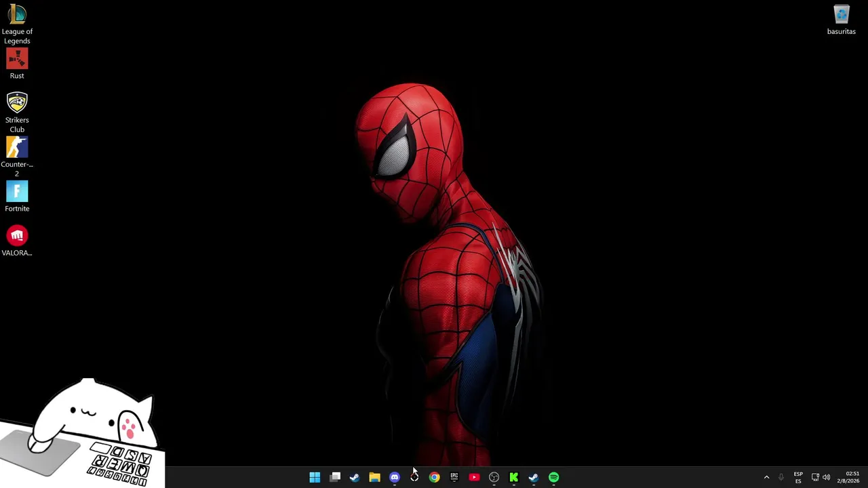Launch Google Chrome from the taskbar
The image size is (868, 488).
pos(434,477)
